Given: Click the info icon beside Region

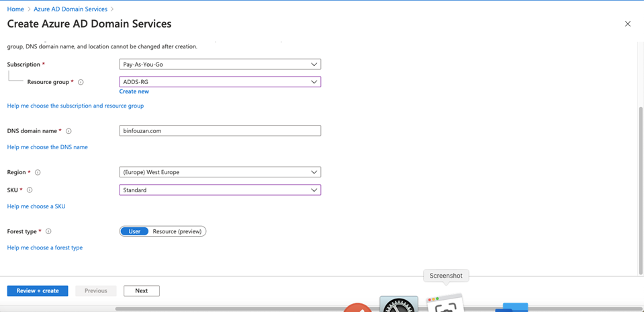Looking at the screenshot, I should 38,172.
